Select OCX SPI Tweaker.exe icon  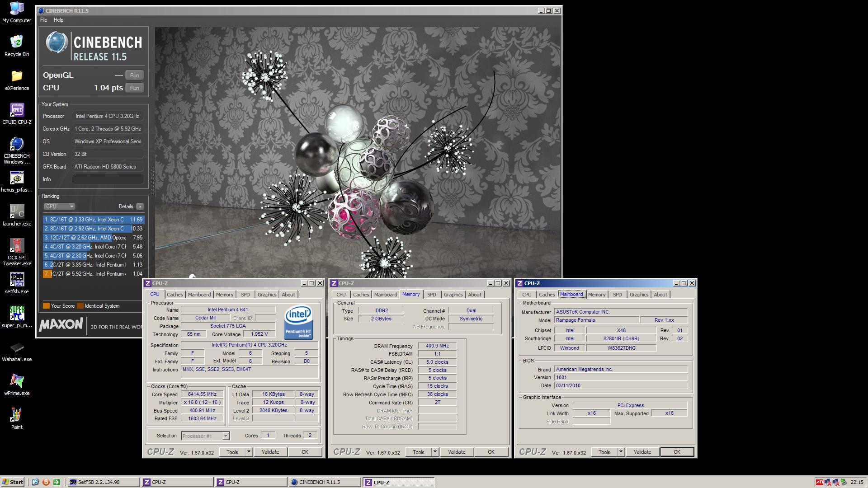pos(17,252)
